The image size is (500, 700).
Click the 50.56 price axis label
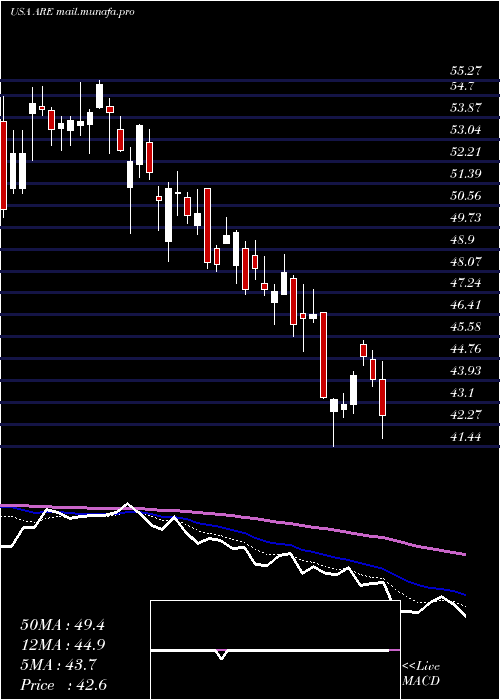click(466, 196)
